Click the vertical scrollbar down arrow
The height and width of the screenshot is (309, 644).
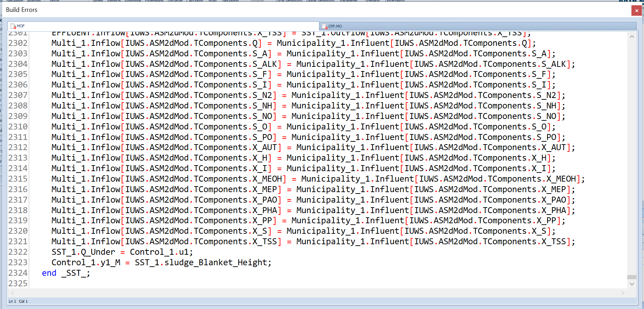pos(632,284)
